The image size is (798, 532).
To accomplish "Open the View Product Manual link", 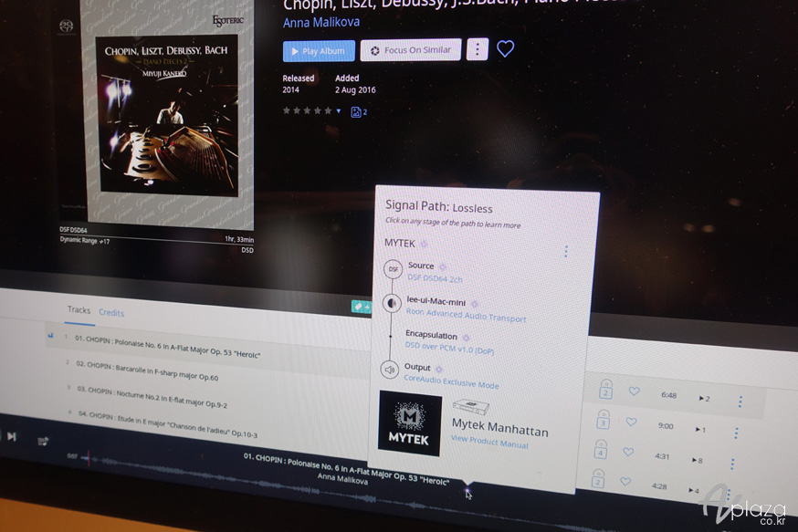I will click(x=488, y=443).
